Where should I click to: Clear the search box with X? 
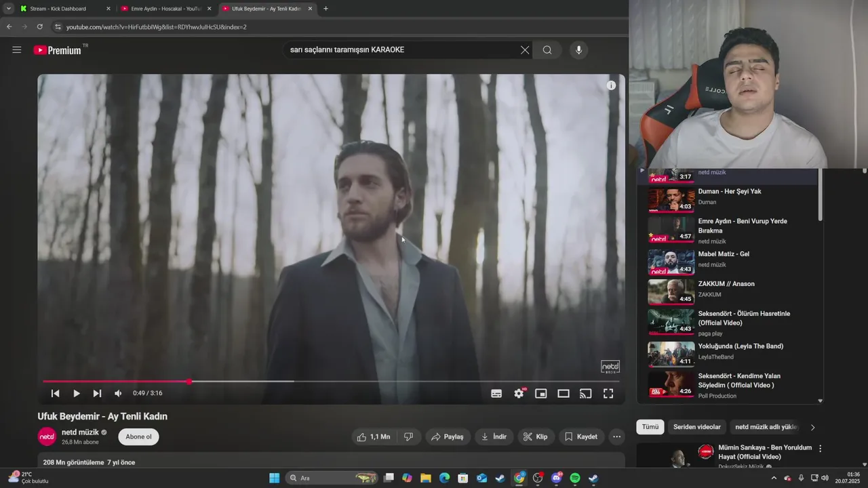[x=525, y=49]
